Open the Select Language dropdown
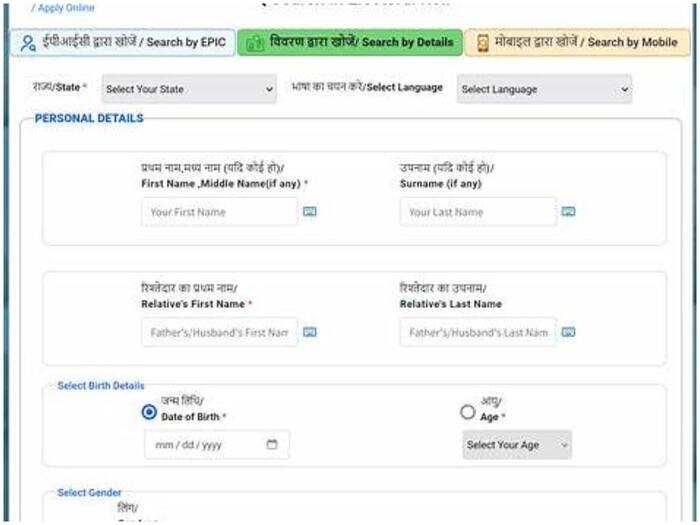The image size is (700, 525). tap(544, 89)
